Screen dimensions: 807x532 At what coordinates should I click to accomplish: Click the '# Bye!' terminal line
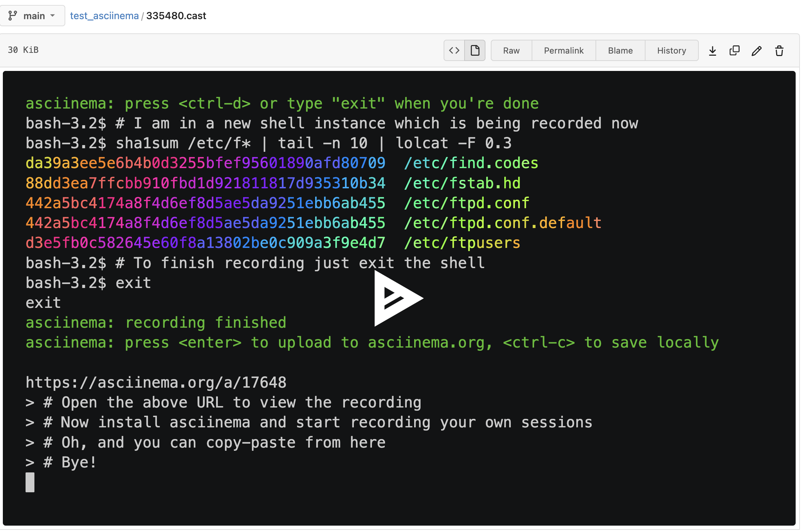[x=61, y=462]
